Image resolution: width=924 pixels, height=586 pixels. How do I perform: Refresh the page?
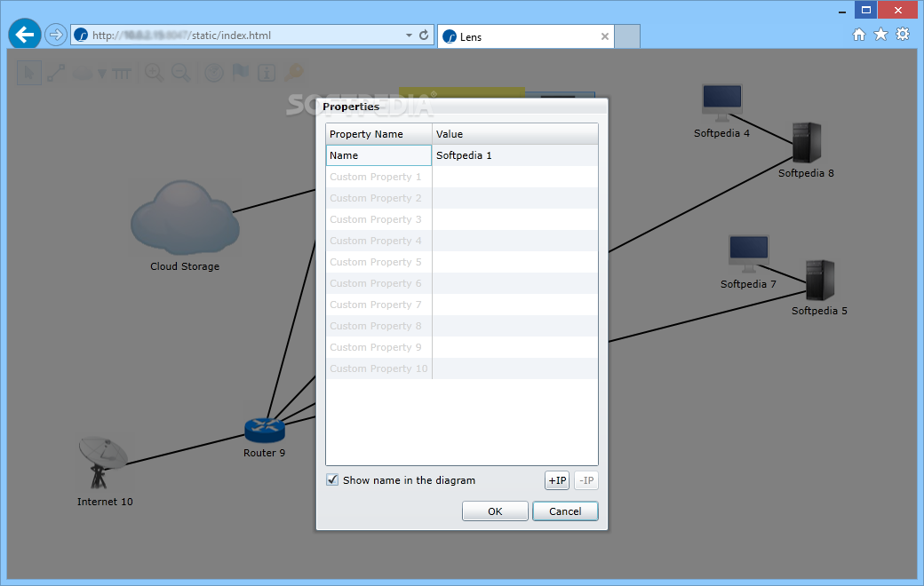[424, 35]
